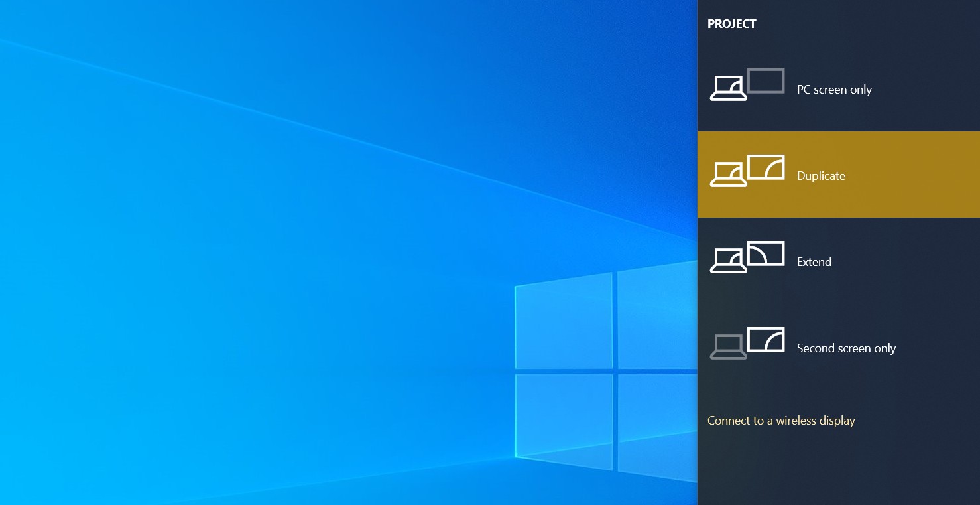This screenshot has height=505, width=980.
Task: Click the laptop graphic in Extend option
Action: point(728,260)
